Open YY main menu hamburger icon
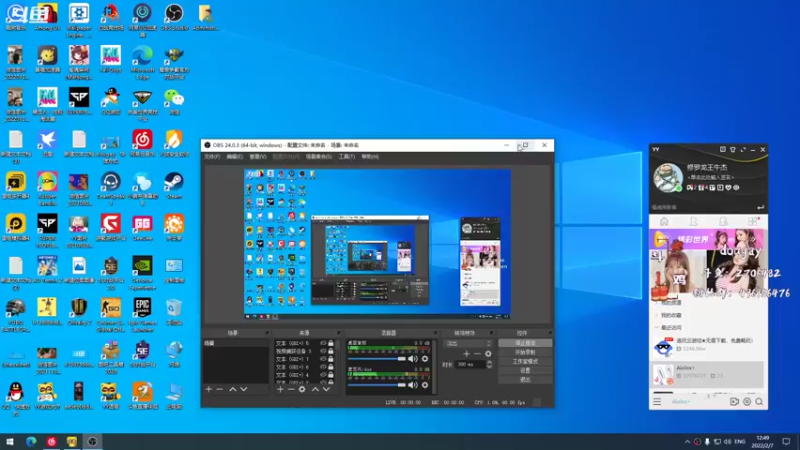The image size is (800, 450). tap(657, 402)
